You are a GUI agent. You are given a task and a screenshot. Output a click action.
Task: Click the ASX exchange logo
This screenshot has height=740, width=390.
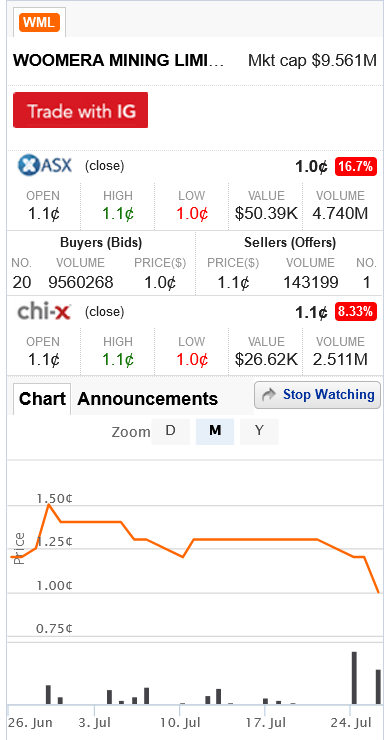coord(45,166)
